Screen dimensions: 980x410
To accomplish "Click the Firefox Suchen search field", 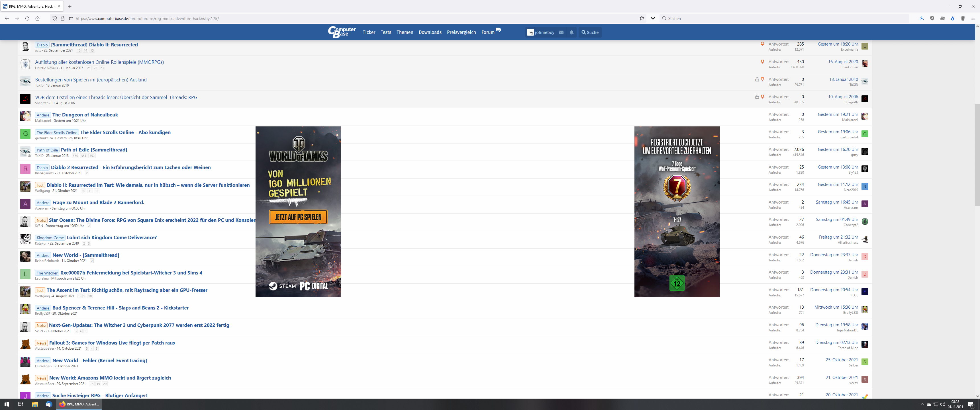I will (784, 18).
